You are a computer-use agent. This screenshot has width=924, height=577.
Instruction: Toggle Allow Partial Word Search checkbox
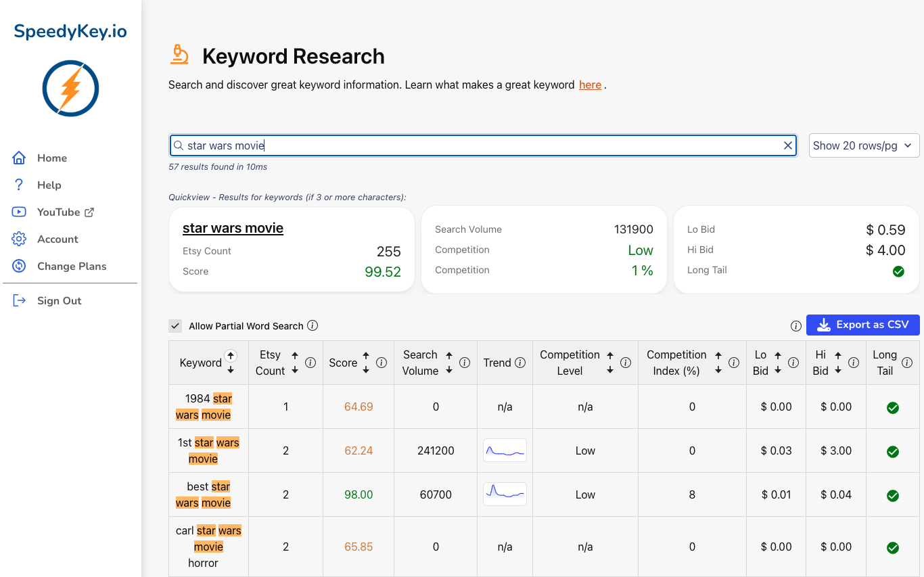pyautogui.click(x=175, y=326)
